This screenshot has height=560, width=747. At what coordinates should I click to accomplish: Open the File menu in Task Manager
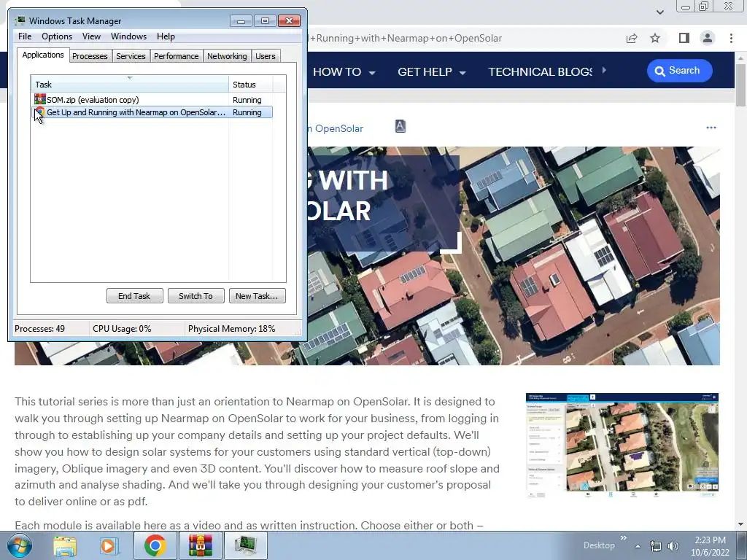click(x=25, y=36)
